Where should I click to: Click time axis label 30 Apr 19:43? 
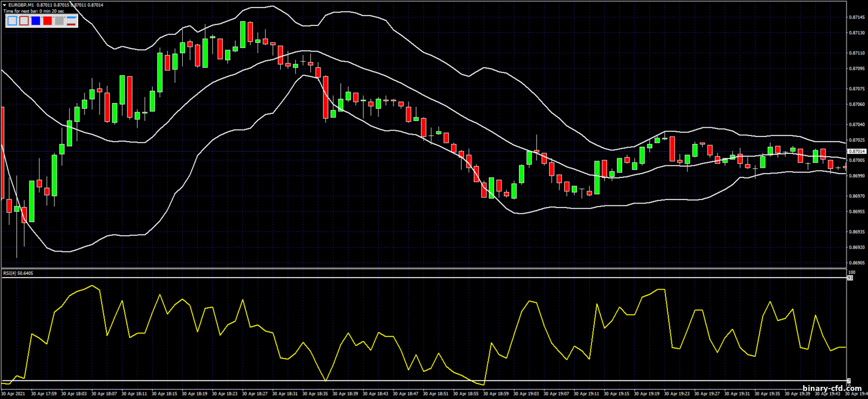(x=829, y=394)
